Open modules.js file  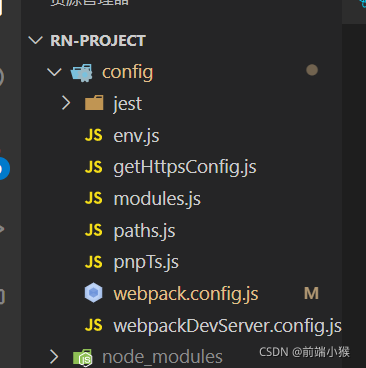[x=157, y=199]
